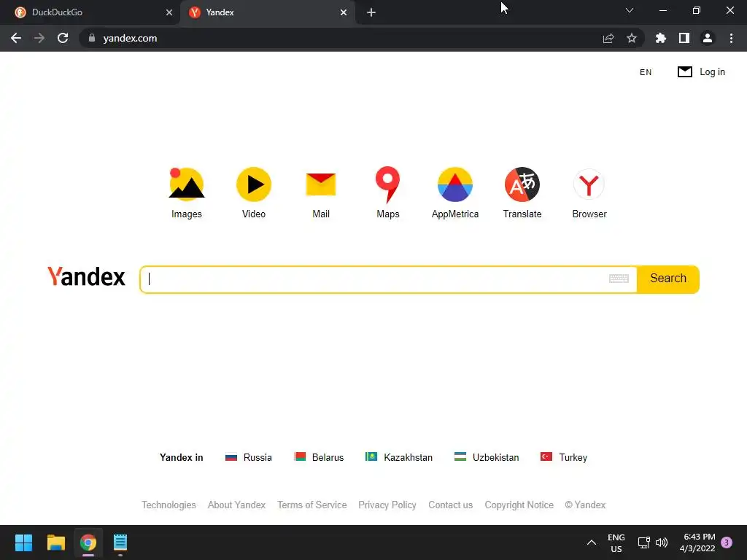Click the mail envelope icon near Log in
Screen dimensions: 747x560
click(684, 72)
